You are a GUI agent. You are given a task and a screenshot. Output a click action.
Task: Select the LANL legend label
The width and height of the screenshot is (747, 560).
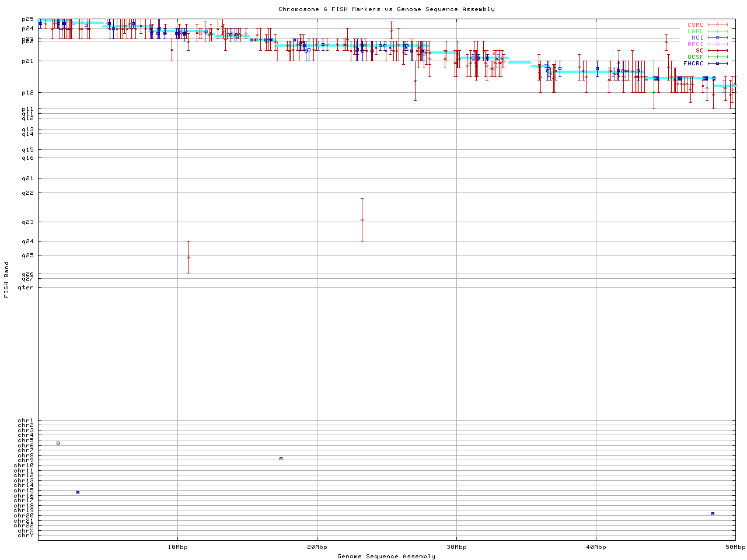(696, 32)
